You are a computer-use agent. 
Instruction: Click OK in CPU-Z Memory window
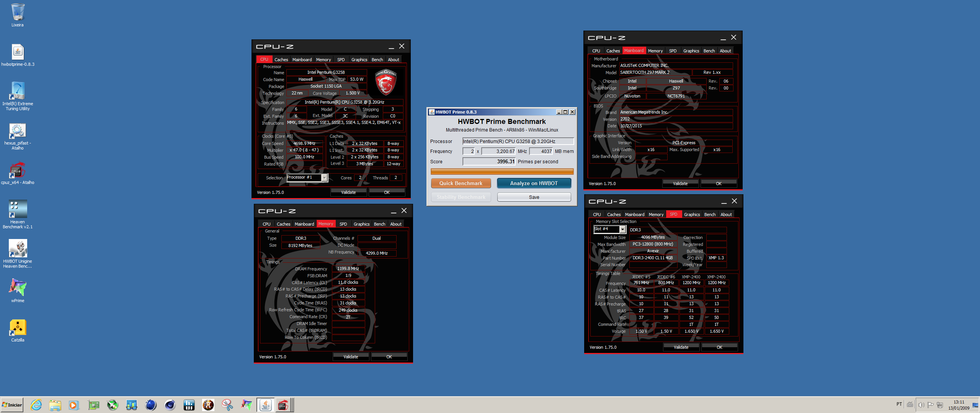(x=389, y=357)
